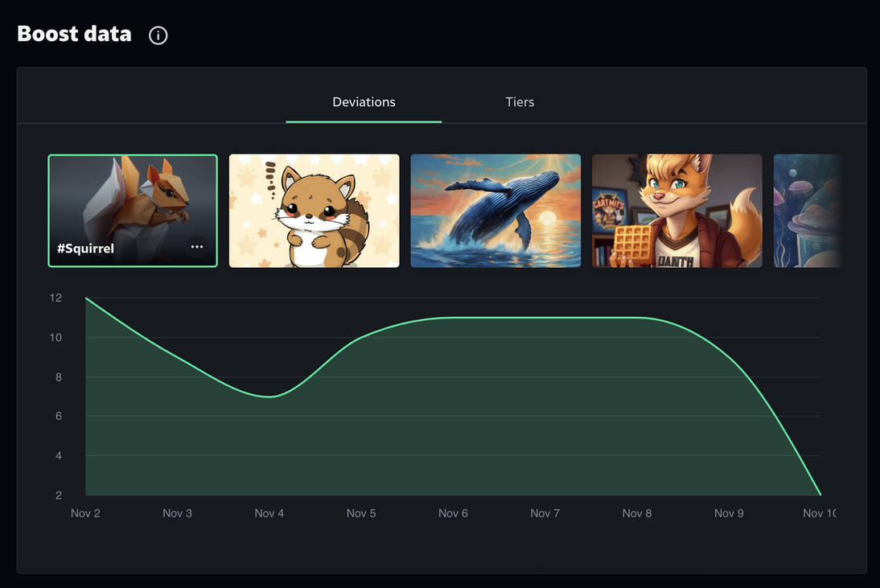Select the fox holding waffle thumbnail
880x588 pixels.
(x=676, y=211)
